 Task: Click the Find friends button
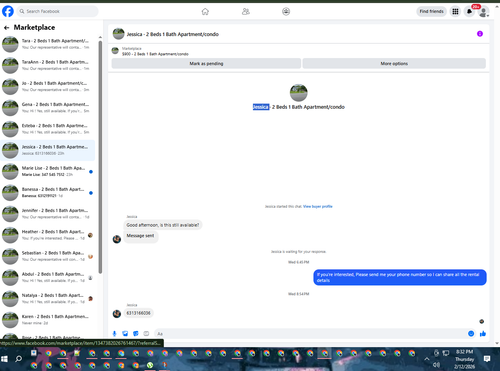(x=431, y=11)
